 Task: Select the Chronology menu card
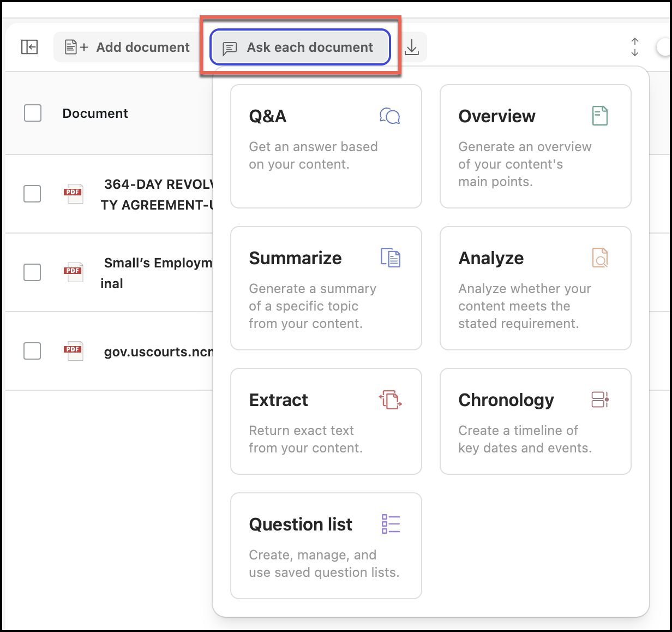pos(535,421)
